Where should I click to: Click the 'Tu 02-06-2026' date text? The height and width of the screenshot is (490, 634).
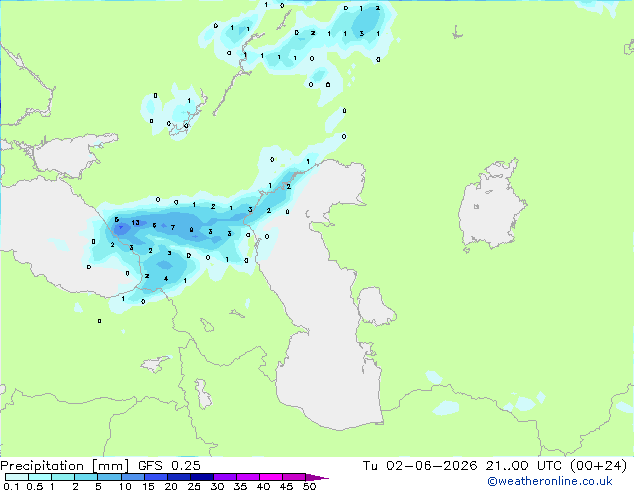pyautogui.click(x=420, y=466)
